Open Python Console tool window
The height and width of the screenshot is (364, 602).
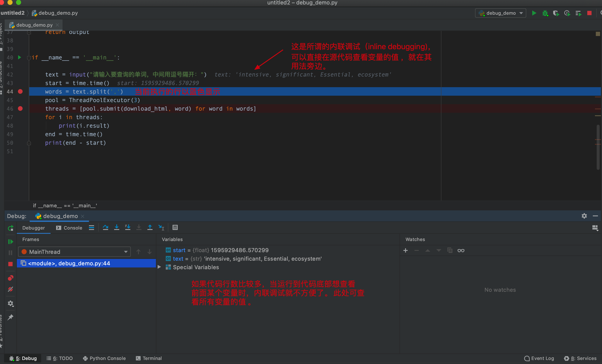click(104, 358)
